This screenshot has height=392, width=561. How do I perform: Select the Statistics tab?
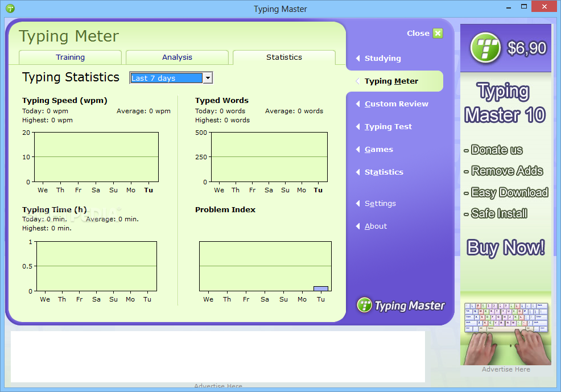tap(284, 57)
